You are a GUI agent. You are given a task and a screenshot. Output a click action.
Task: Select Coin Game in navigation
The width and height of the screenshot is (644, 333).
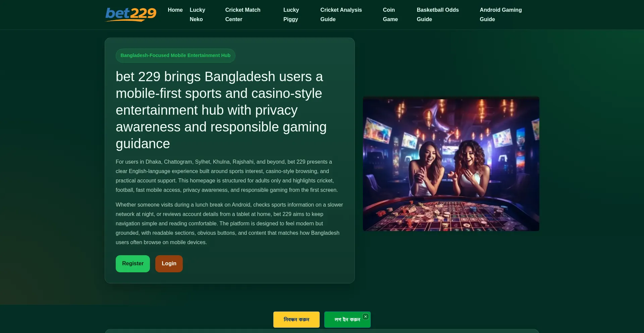390,15
